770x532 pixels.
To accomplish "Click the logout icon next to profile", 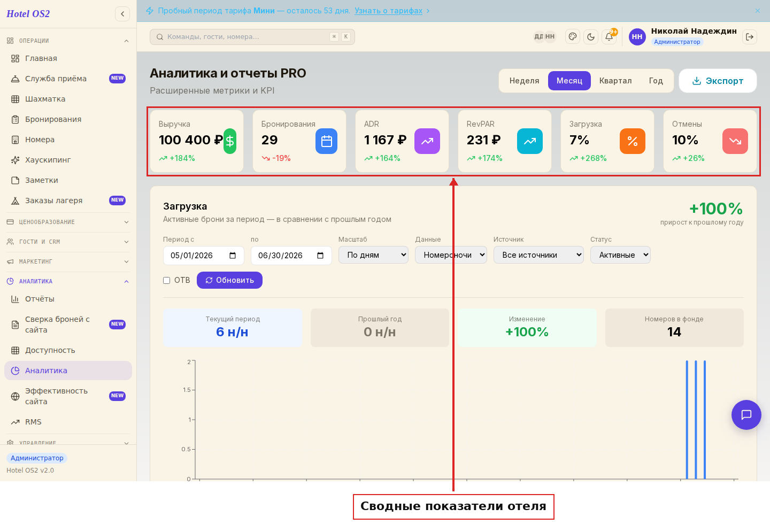I will pos(750,37).
